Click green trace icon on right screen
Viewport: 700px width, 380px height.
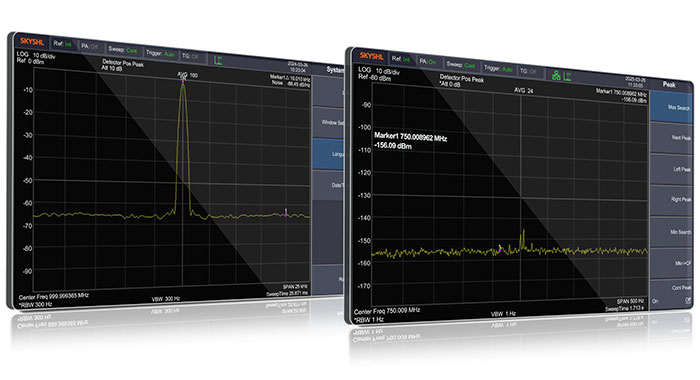coord(567,76)
